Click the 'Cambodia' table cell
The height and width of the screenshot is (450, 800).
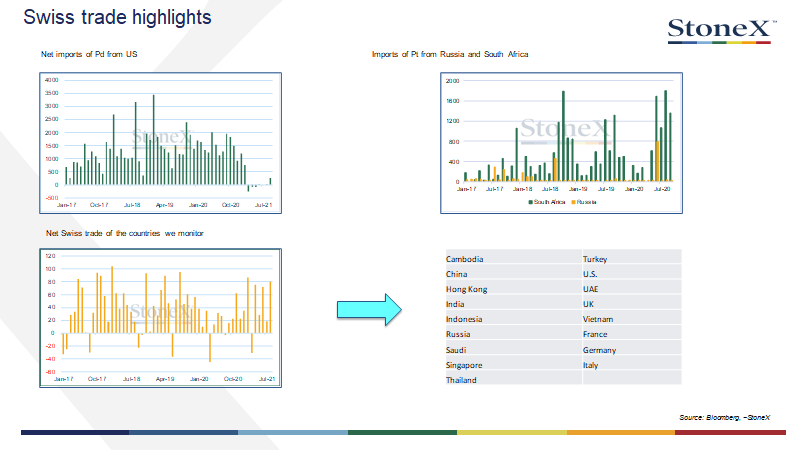tap(513, 256)
